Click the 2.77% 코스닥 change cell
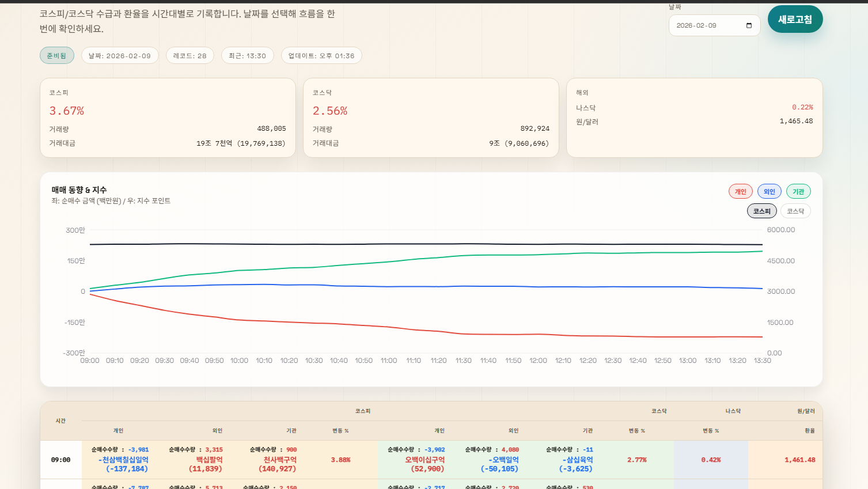The image size is (868, 489). [637, 460]
